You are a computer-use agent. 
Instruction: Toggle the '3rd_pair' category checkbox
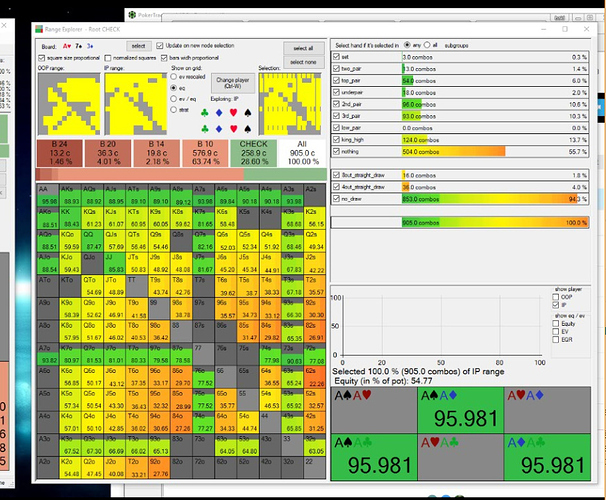point(336,116)
